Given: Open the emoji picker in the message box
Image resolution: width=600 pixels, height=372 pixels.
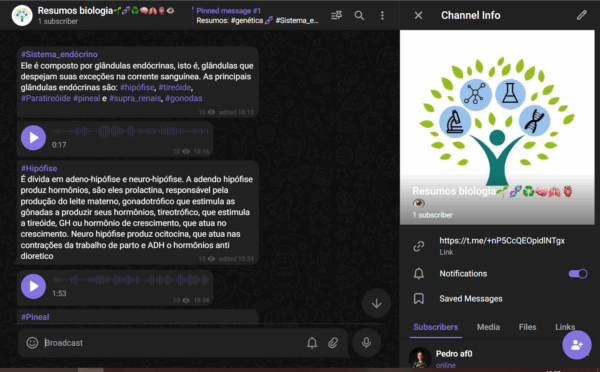Looking at the screenshot, I should tap(32, 343).
